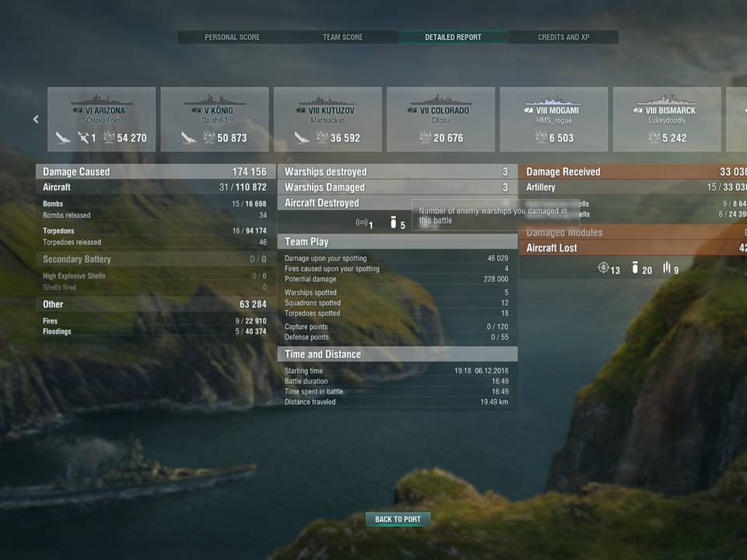The width and height of the screenshot is (747, 560).
Task: Open the Credits and XP tab
Action: point(563,37)
